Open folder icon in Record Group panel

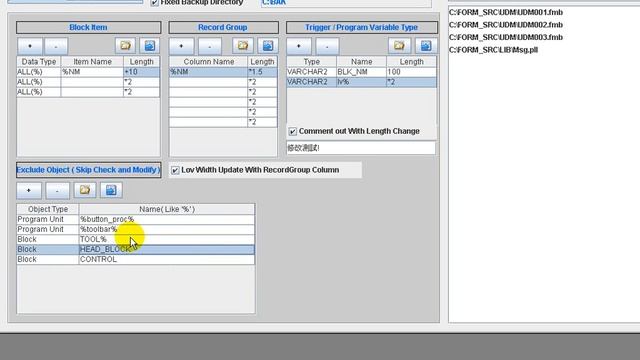(x=243, y=46)
